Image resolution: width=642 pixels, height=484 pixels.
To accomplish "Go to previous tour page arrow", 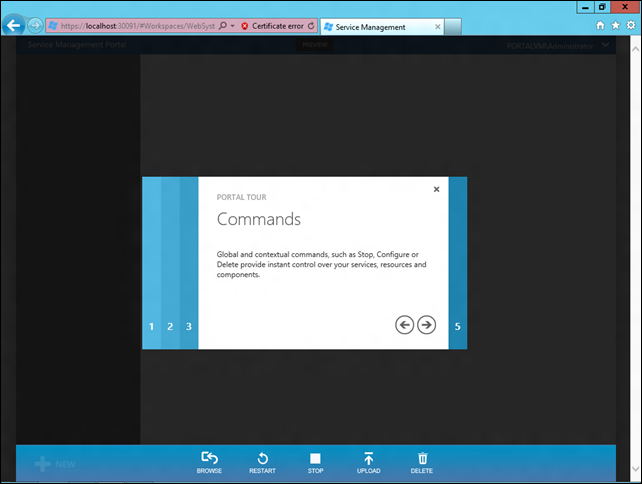I will click(404, 324).
